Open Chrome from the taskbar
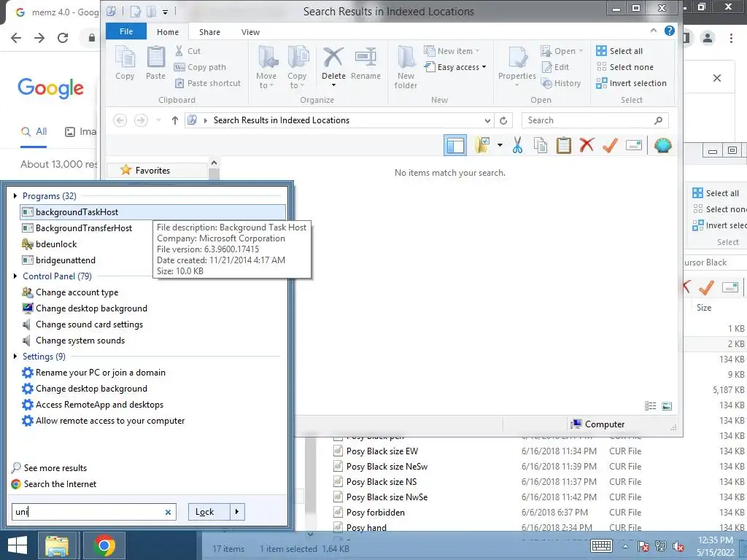747x560 pixels. (104, 545)
